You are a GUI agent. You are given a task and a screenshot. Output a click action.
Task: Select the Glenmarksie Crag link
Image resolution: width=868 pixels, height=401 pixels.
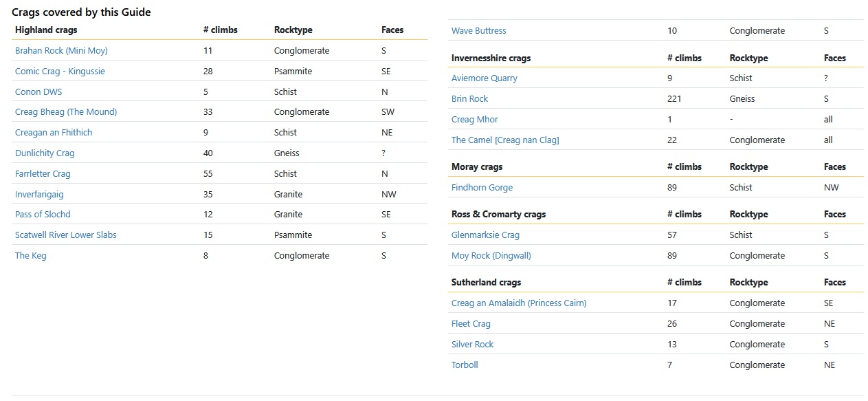(x=485, y=235)
